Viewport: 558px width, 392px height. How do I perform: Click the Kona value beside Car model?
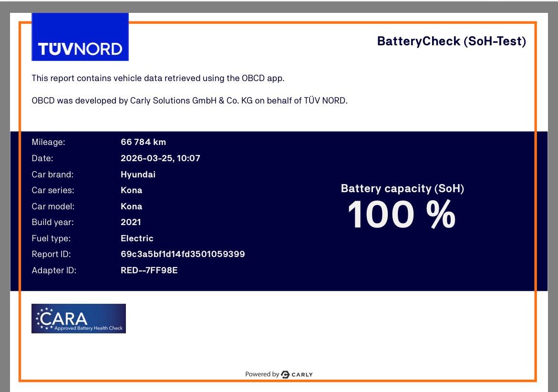131,206
